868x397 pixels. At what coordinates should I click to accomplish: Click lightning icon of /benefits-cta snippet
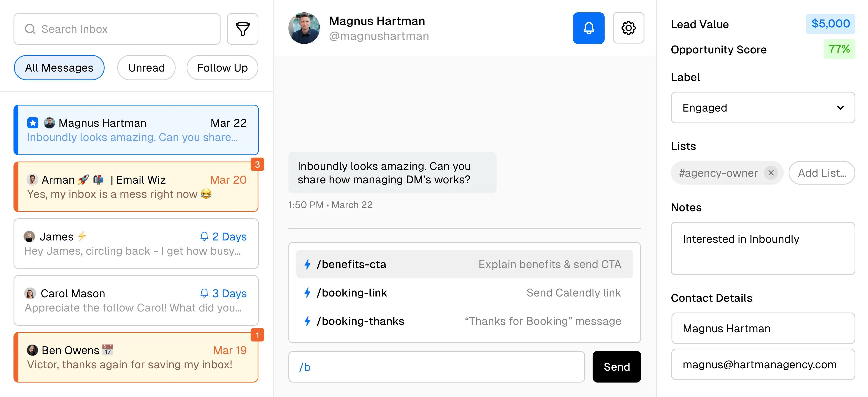click(x=307, y=264)
